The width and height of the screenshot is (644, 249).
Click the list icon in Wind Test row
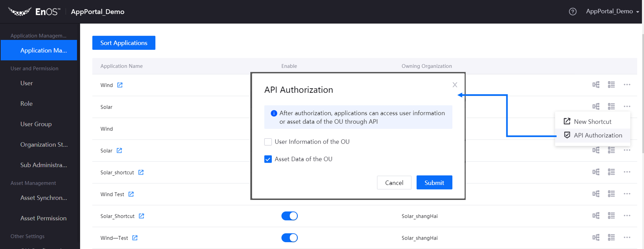[611, 194]
